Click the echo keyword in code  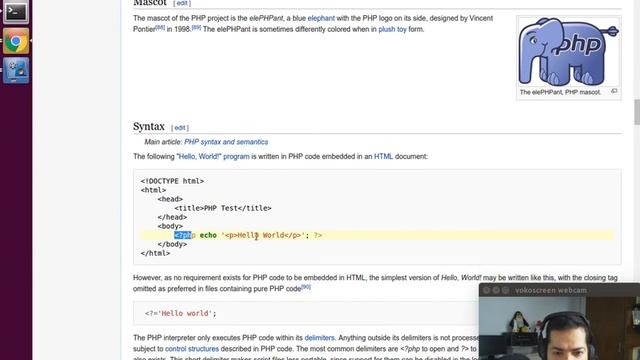208,235
